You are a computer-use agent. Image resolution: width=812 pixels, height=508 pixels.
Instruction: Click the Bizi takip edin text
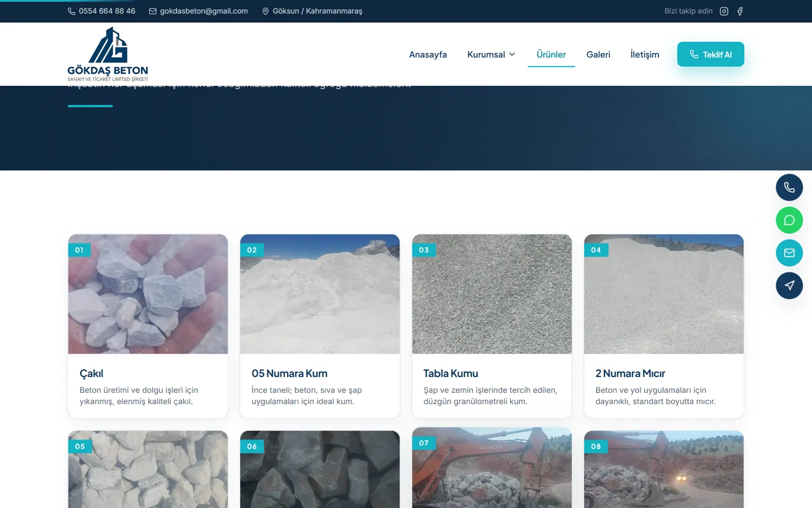coord(689,11)
